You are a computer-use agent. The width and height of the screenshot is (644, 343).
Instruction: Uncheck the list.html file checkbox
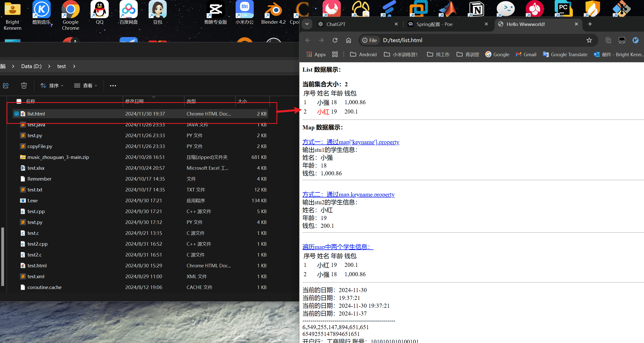click(x=17, y=114)
